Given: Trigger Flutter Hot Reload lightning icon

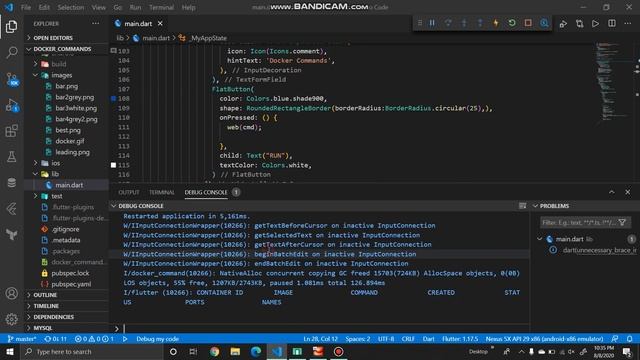Looking at the screenshot, I should (496, 23).
